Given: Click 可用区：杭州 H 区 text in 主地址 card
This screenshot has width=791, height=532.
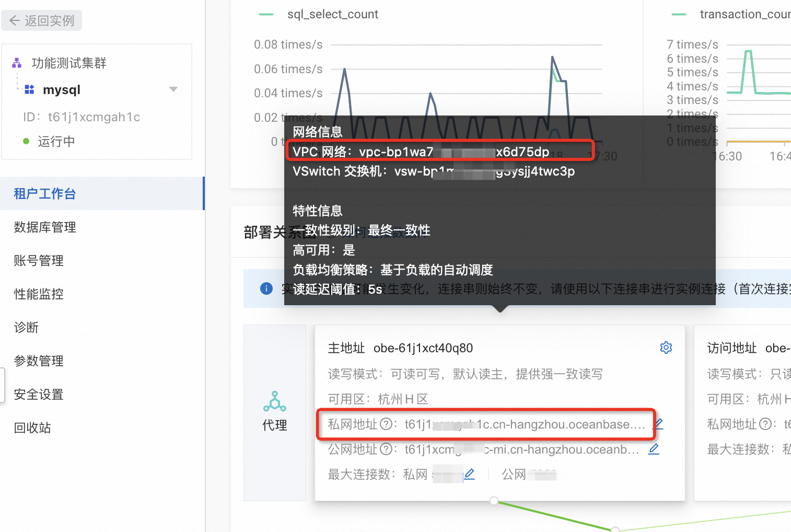Looking at the screenshot, I should click(378, 399).
